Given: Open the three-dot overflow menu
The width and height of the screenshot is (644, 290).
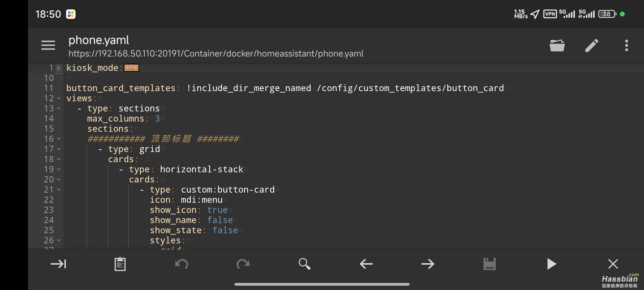Looking at the screenshot, I should [626, 45].
